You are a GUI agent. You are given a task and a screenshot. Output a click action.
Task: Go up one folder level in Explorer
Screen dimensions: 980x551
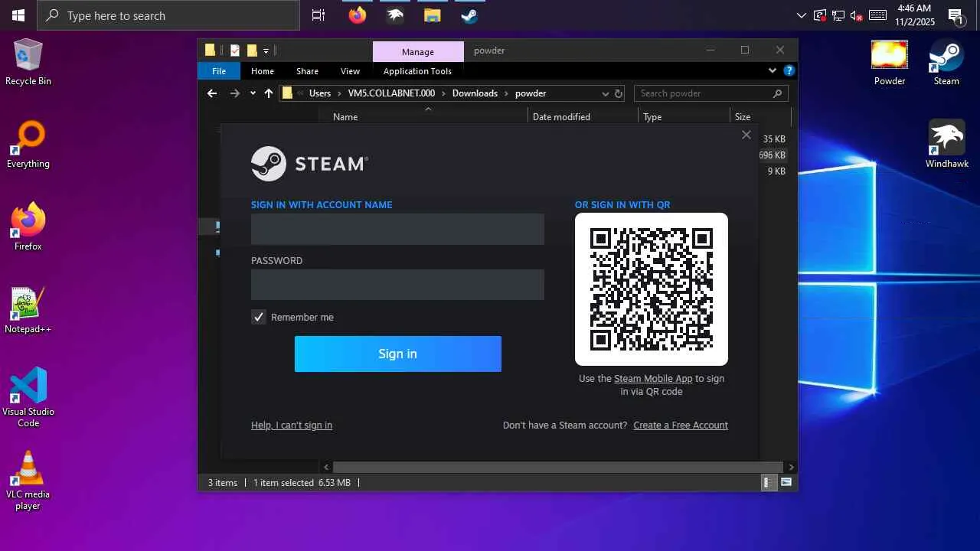click(x=268, y=93)
